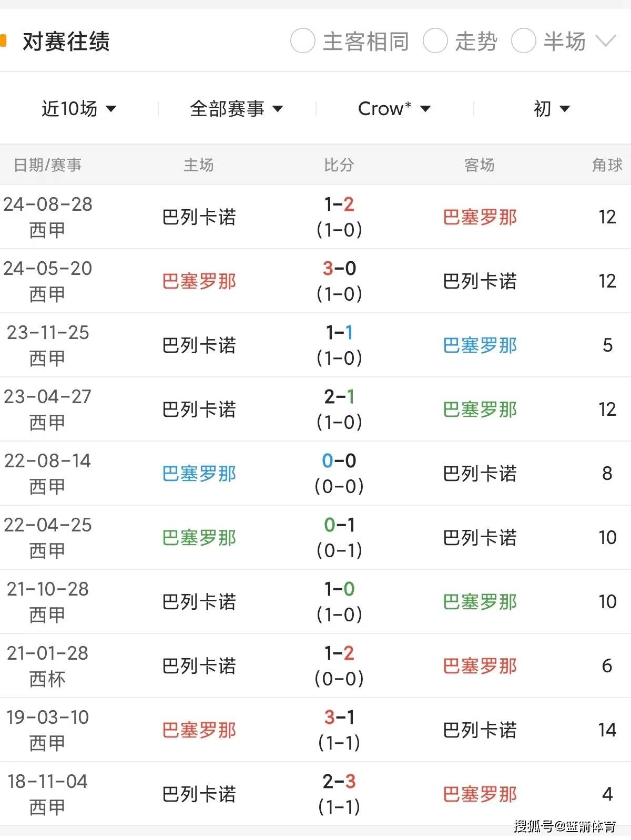The height and width of the screenshot is (840, 631).
Task: Click the 0-0 score of 22-08-14 match
Action: click(x=339, y=462)
